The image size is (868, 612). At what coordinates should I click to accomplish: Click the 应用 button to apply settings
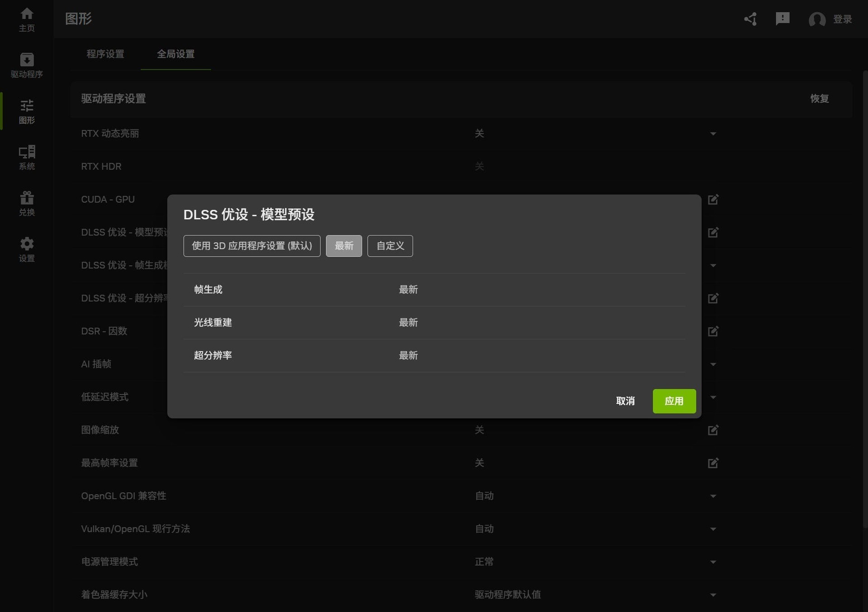click(674, 401)
